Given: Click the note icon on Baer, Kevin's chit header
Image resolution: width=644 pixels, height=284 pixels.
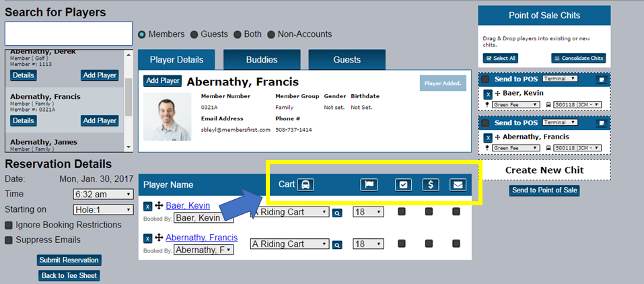Looking at the screenshot, I should tap(602, 79).
